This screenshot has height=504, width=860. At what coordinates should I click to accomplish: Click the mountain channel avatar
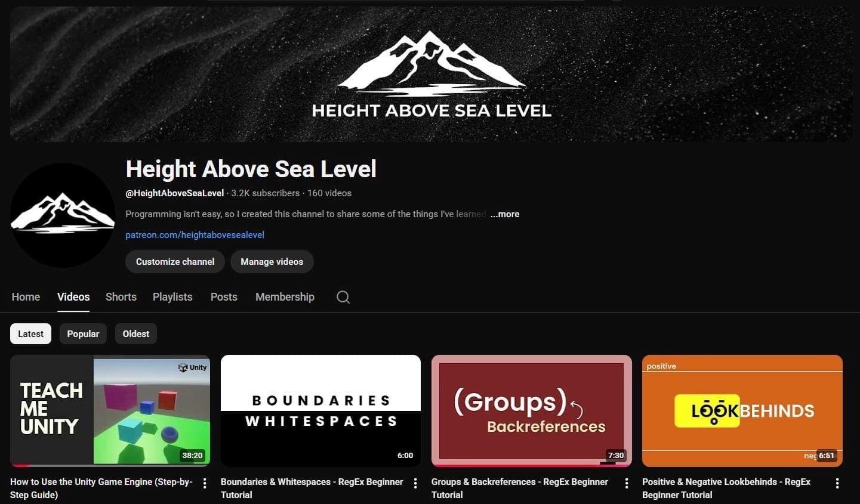[63, 215]
